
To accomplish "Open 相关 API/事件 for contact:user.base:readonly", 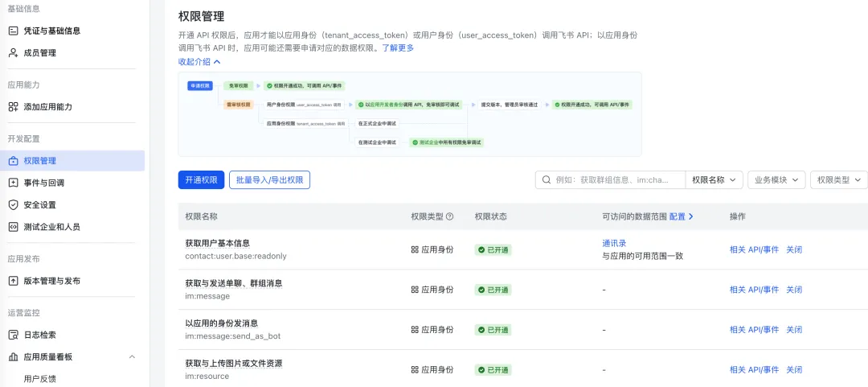I will coord(754,250).
